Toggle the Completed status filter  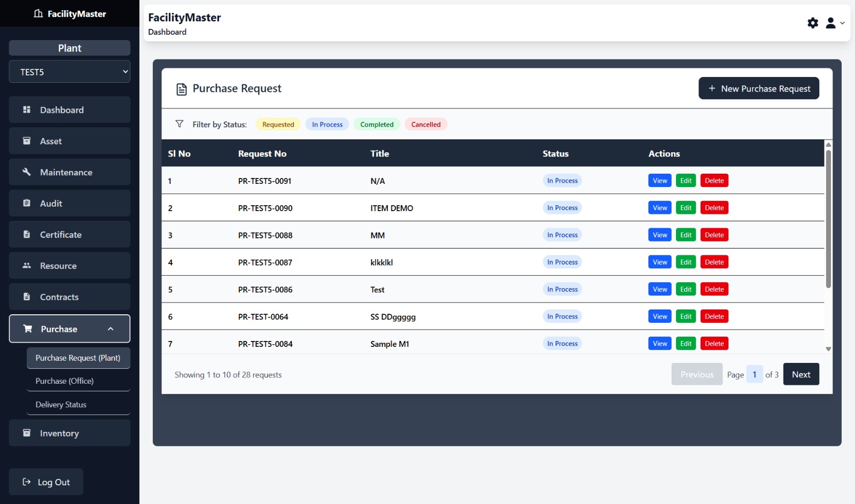[377, 125]
